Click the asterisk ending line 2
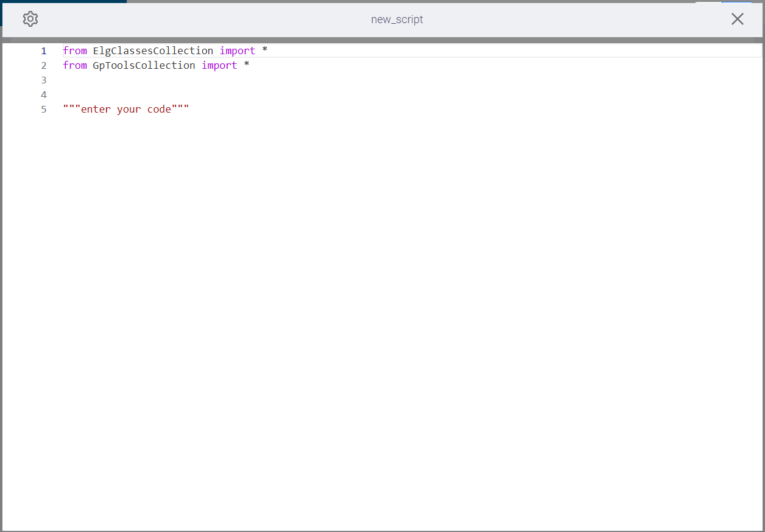765x532 pixels. pos(247,66)
